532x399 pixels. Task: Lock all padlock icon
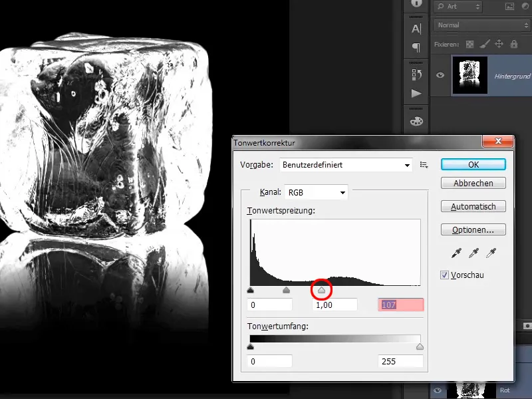pos(514,44)
